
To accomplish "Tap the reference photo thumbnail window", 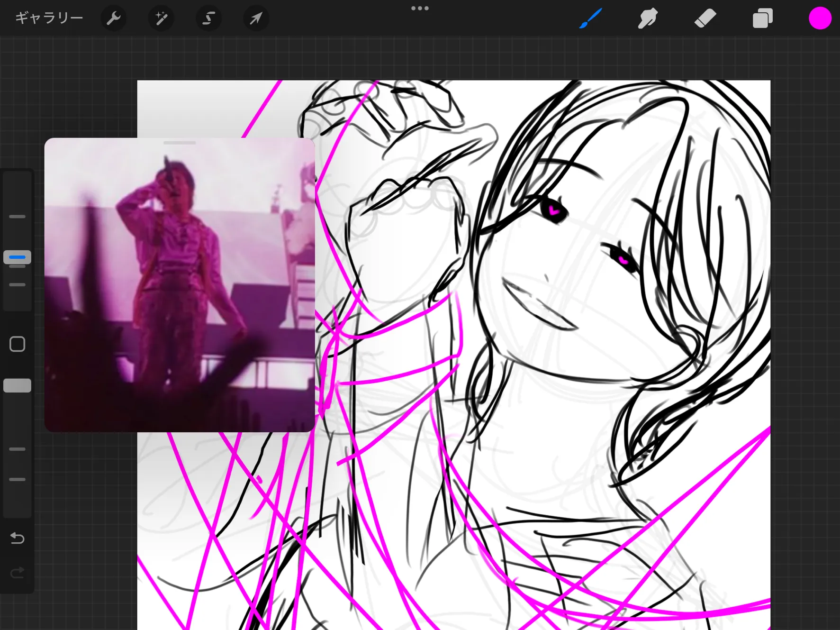I will coord(180,285).
